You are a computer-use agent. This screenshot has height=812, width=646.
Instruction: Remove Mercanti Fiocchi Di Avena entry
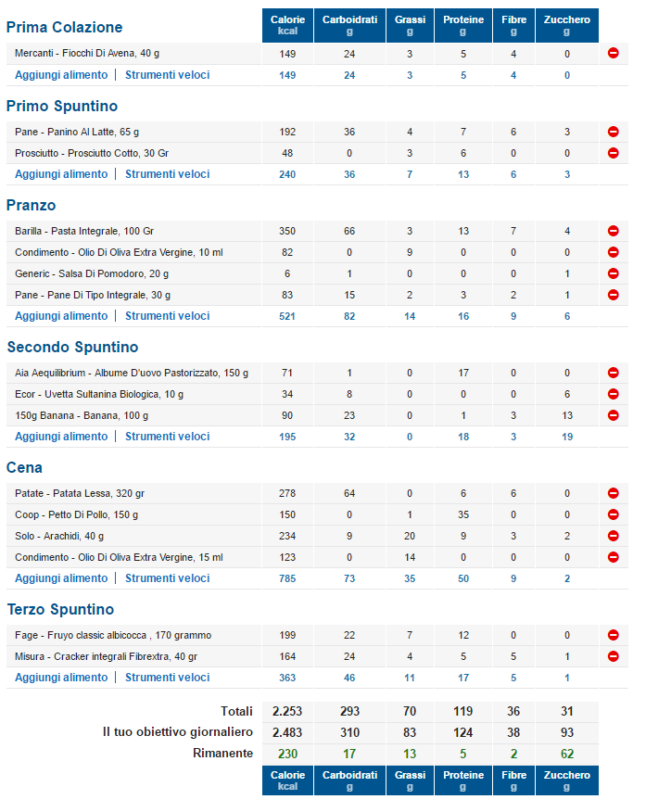click(613, 54)
